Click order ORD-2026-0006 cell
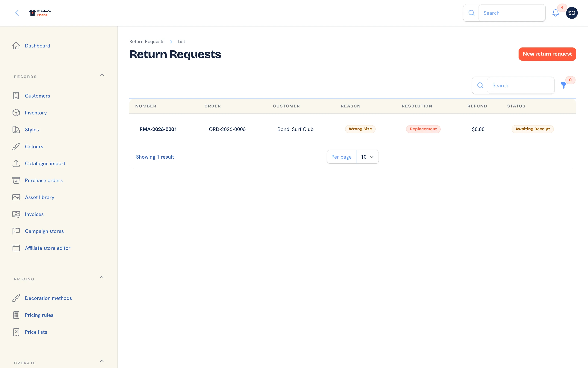The height and width of the screenshot is (368, 588). click(x=227, y=129)
